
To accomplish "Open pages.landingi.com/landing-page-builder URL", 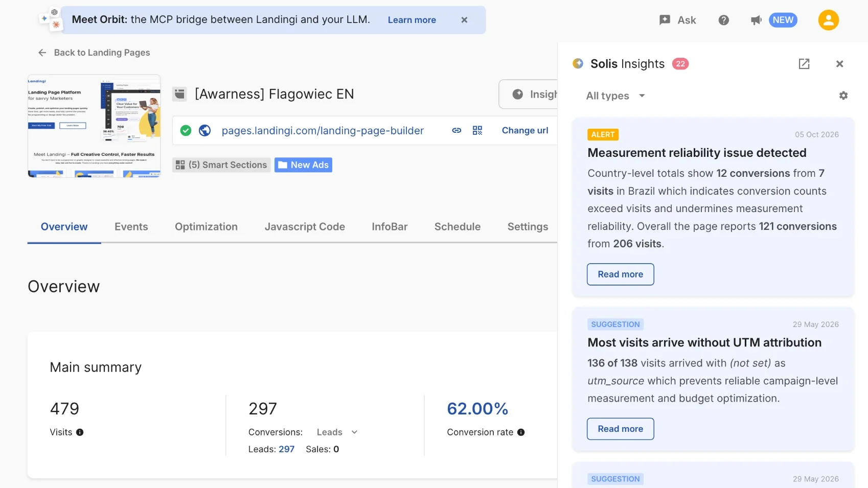I will point(323,131).
